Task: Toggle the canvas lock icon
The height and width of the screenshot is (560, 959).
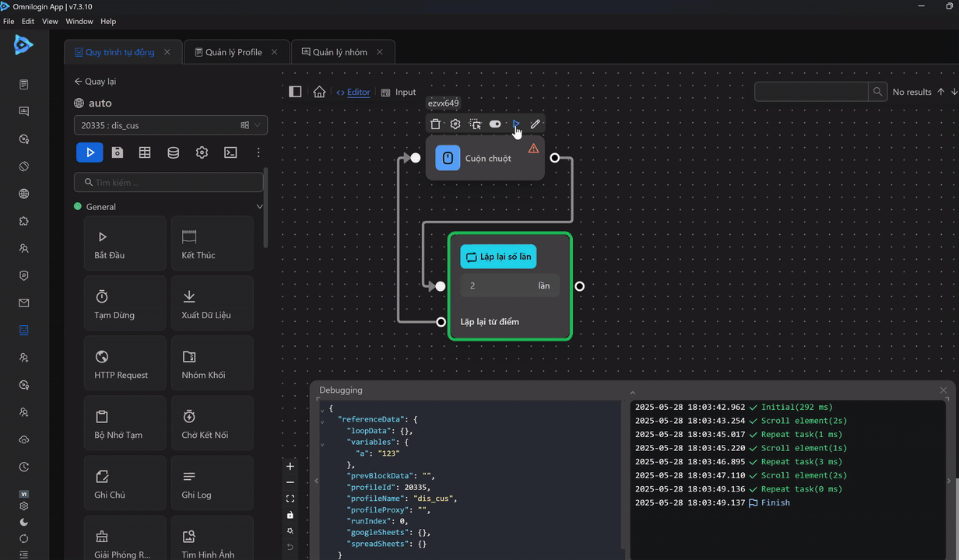Action: (290, 515)
